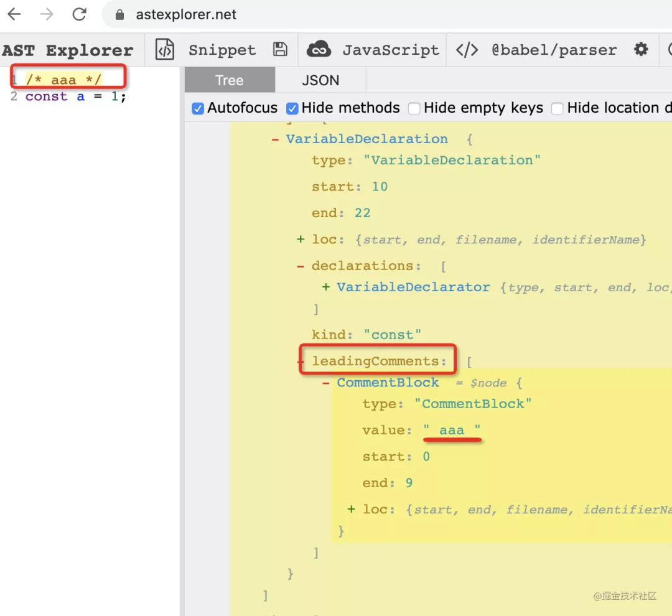
Task: Click the const a = 1; code line
Action: (x=75, y=96)
